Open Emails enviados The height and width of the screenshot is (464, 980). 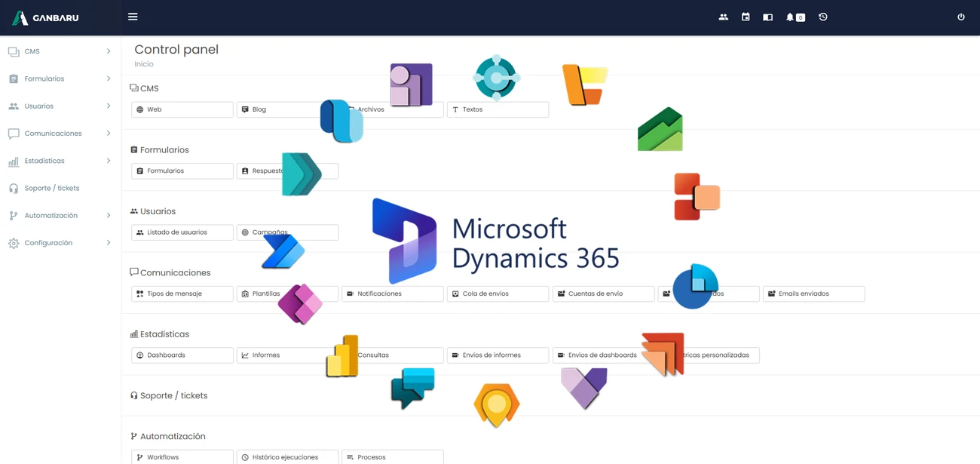point(813,293)
